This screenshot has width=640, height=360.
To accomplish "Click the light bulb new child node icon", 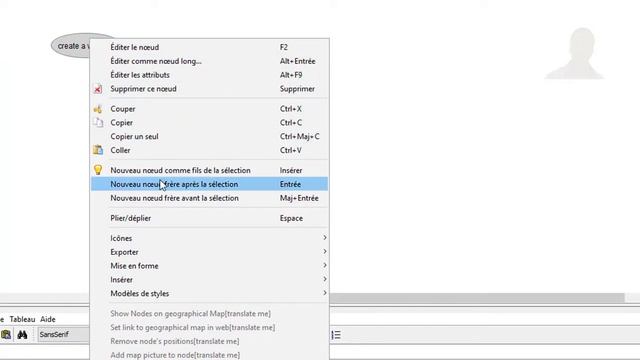I will coord(98,170).
